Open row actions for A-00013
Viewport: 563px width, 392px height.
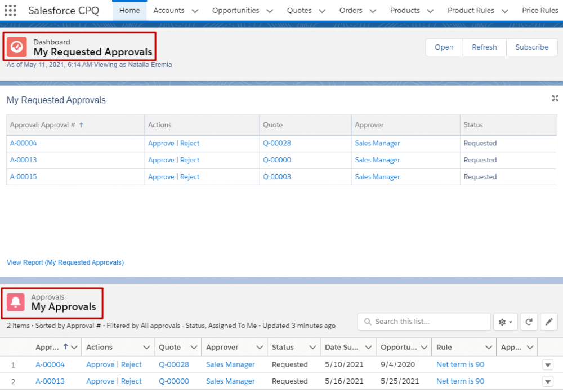point(548,381)
